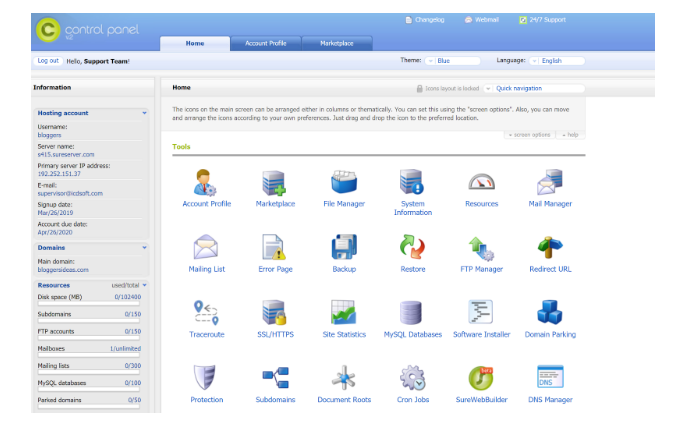This screenshot has height=424, width=686.
Task: Open the Error Page icon
Action: point(274,247)
